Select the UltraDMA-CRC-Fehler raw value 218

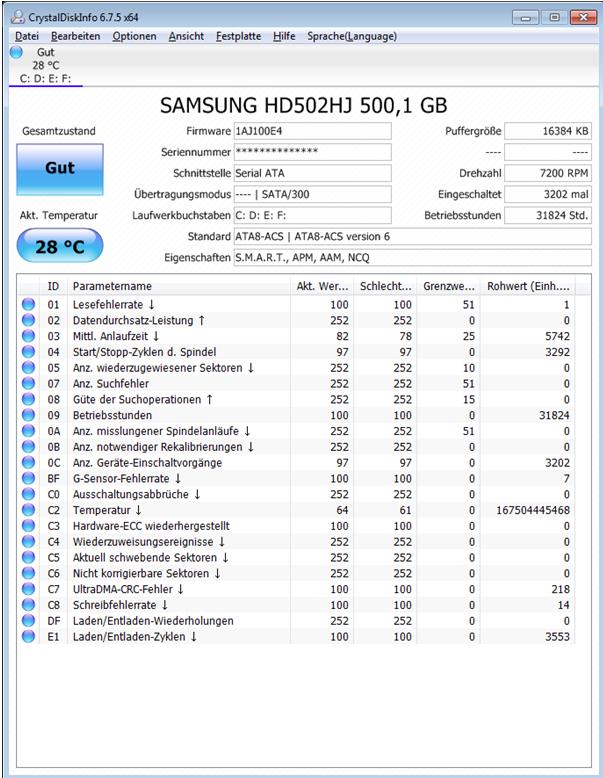[x=560, y=589]
